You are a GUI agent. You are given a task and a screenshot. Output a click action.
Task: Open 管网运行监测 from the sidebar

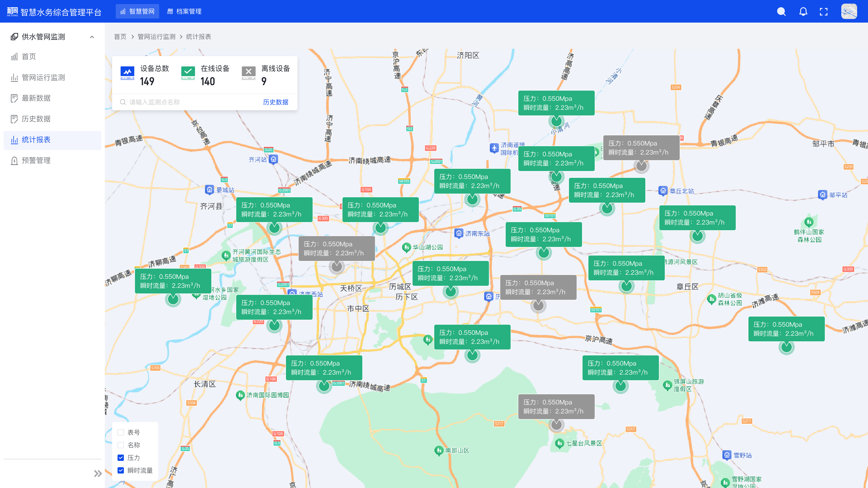pyautogui.click(x=43, y=77)
